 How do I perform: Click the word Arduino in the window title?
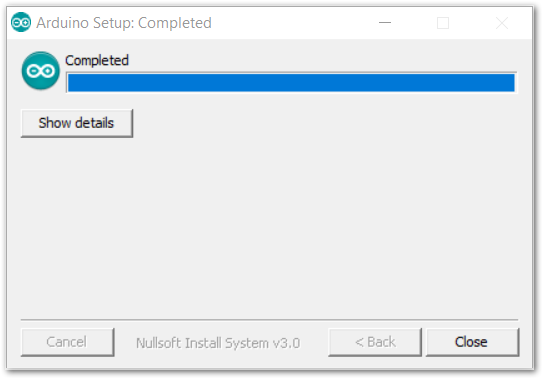(x=63, y=23)
